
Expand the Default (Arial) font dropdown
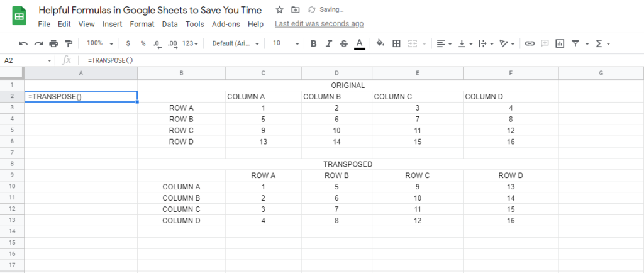point(236,43)
